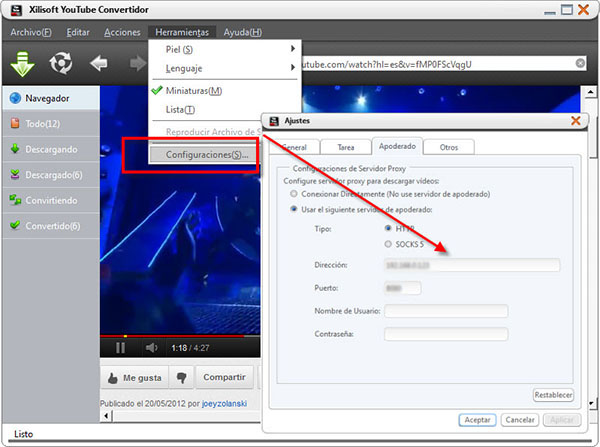
Task: Choose SOCKS 5 proxy type
Action: click(388, 244)
